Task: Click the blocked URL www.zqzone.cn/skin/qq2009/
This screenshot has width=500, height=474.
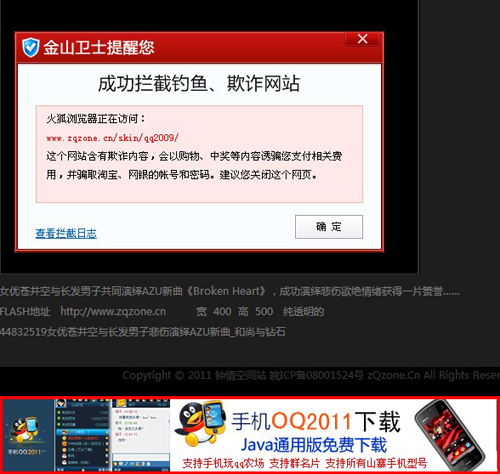Action: coord(112,137)
